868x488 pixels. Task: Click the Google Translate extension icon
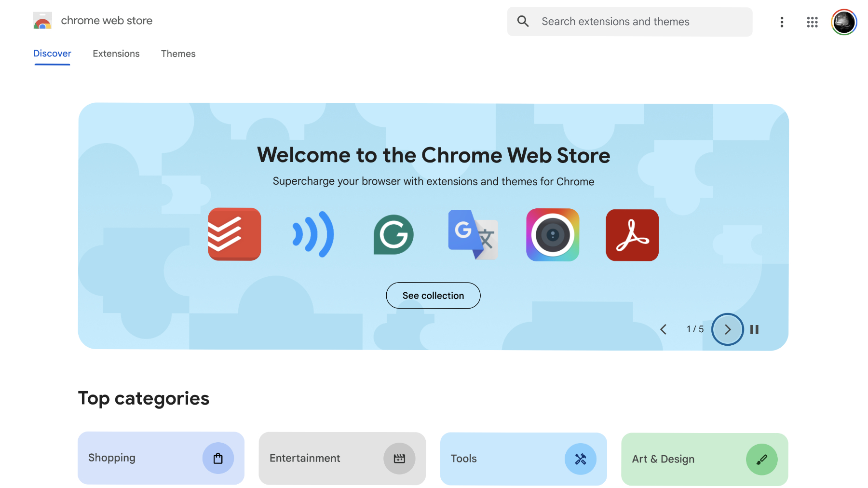click(473, 234)
